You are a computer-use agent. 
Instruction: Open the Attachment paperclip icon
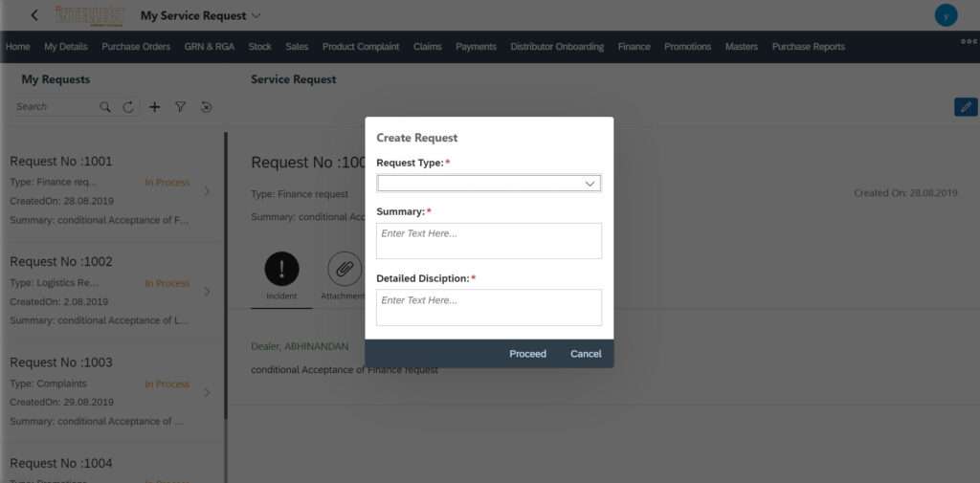(x=344, y=270)
